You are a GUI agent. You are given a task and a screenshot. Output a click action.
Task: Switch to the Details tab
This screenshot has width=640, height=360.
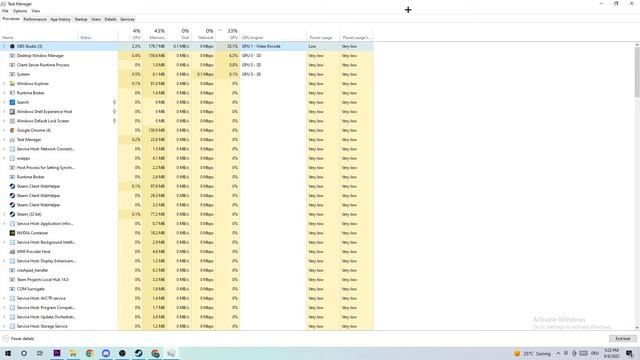pyautogui.click(x=110, y=19)
